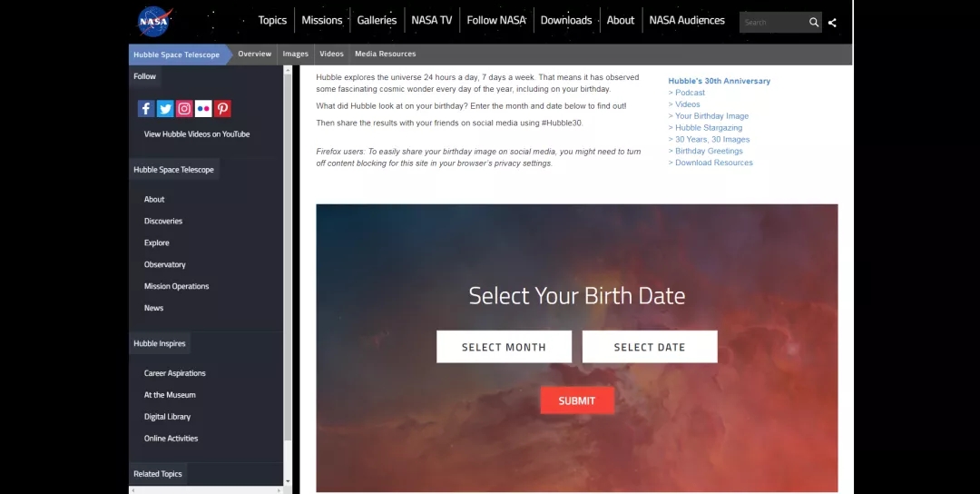The image size is (980, 494).
Task: Open the About menu in the top bar
Action: [621, 20]
